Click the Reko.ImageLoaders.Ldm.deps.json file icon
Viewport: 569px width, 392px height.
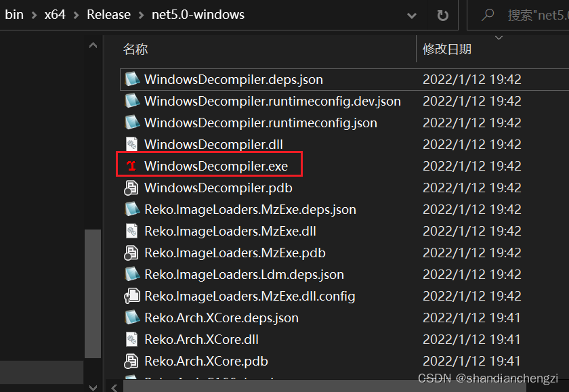click(132, 274)
